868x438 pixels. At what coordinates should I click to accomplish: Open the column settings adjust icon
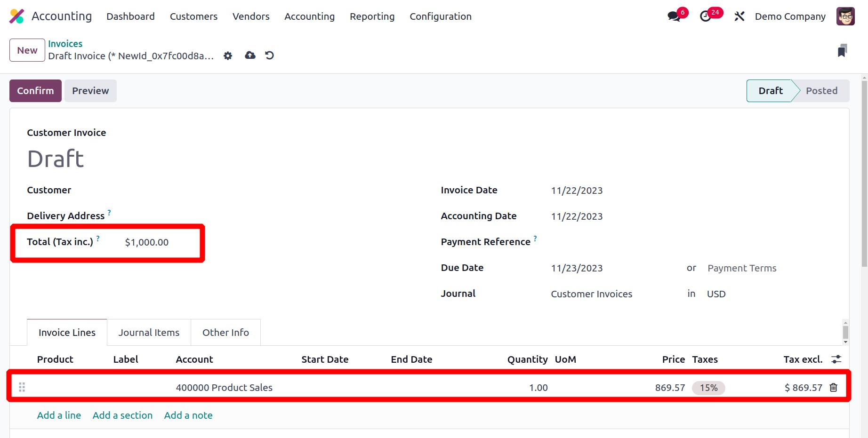click(x=836, y=359)
